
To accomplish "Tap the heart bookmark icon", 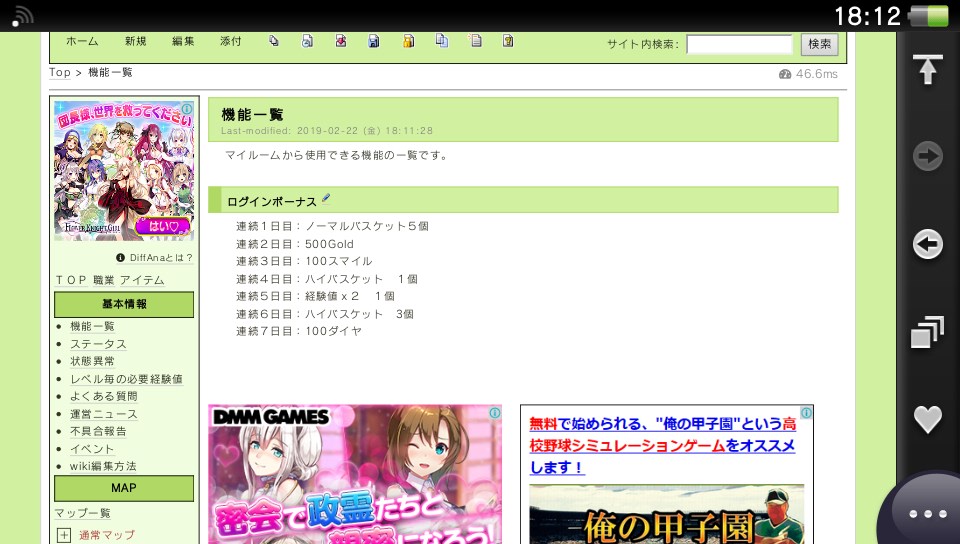I will tap(928, 419).
